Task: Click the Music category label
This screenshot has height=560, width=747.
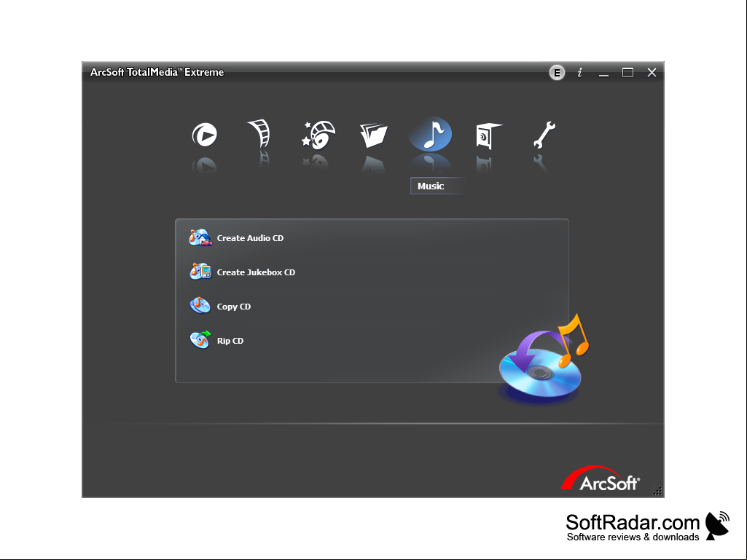Action: 431,186
